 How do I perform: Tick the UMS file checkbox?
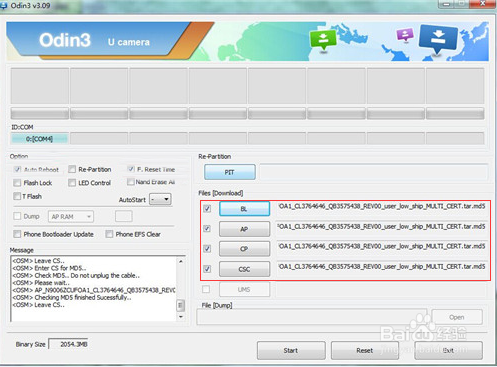coord(206,289)
